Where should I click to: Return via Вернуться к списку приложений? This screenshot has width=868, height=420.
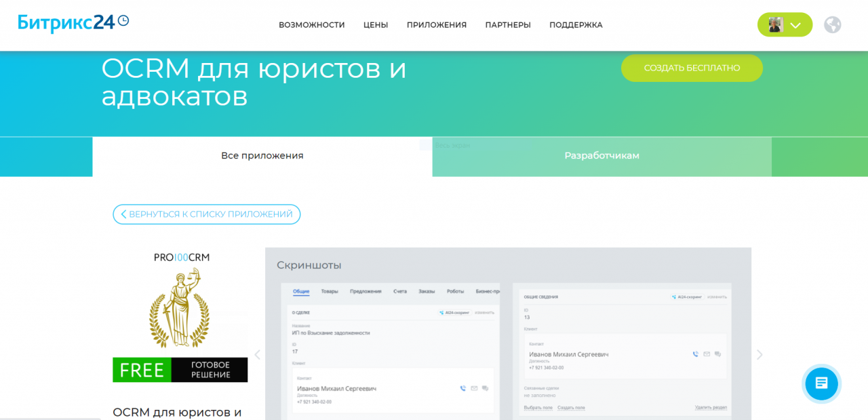207,214
